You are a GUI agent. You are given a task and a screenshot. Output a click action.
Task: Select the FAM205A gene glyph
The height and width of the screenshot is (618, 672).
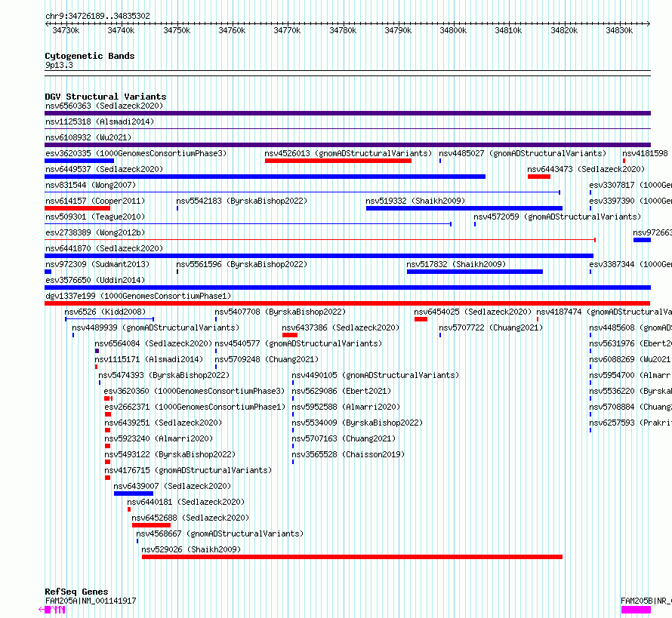[x=52, y=610]
